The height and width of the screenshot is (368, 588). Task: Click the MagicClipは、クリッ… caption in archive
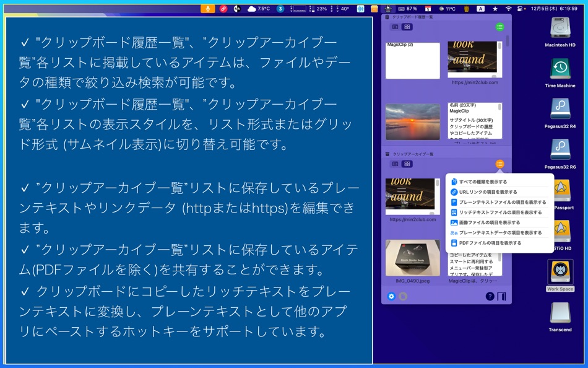pyautogui.click(x=473, y=281)
